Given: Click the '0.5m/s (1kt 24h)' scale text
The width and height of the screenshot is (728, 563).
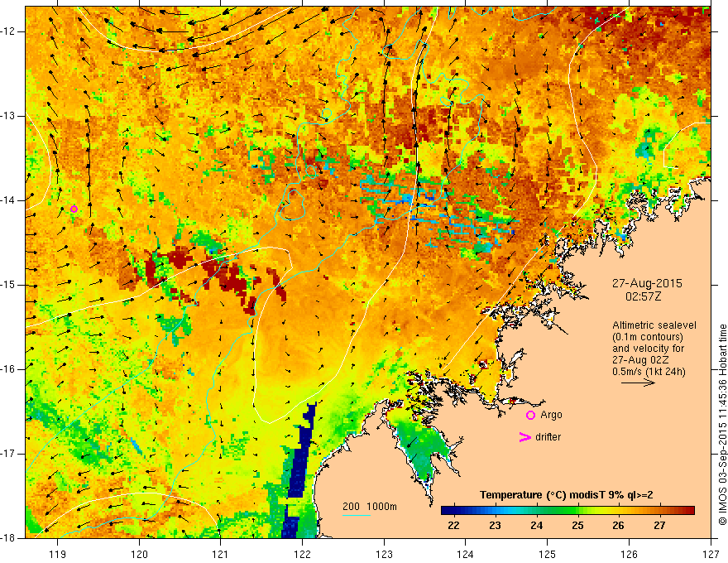Looking at the screenshot, I should click(649, 372).
